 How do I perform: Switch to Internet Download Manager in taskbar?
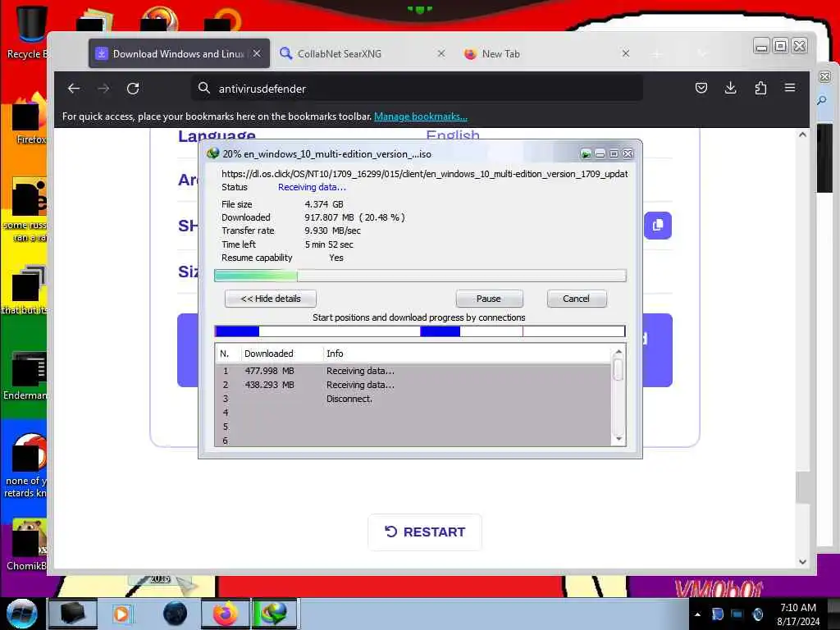(x=274, y=614)
